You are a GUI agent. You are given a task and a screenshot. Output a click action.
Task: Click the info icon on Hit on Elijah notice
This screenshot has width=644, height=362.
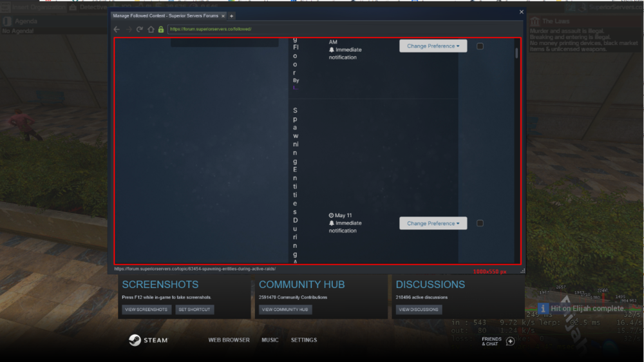543,308
